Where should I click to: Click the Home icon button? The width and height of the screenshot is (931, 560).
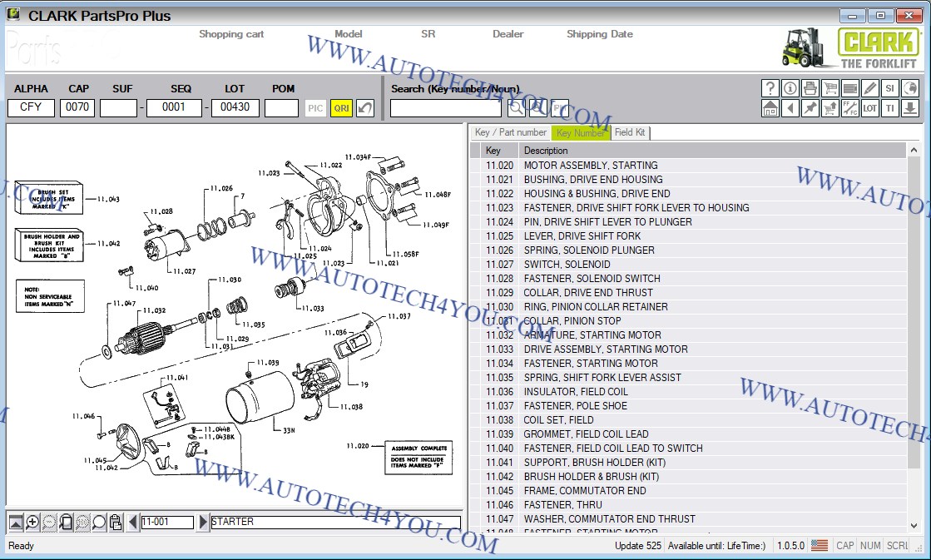click(x=770, y=108)
